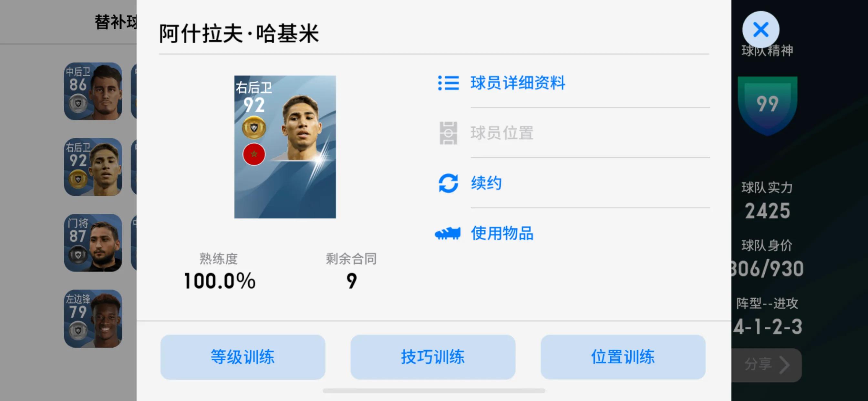Close the player popup with X
This screenshot has height=401, width=868.
[x=760, y=30]
